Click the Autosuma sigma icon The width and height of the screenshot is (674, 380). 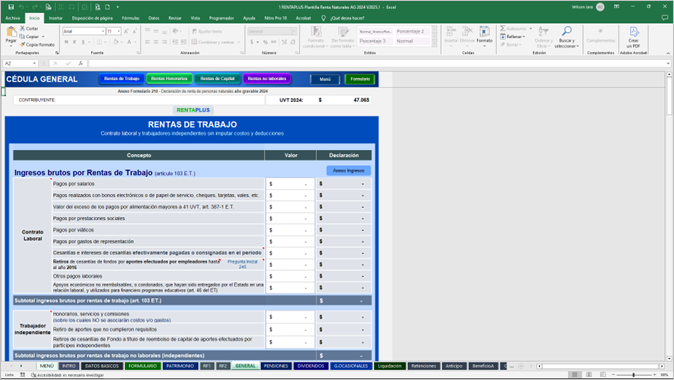(x=502, y=28)
